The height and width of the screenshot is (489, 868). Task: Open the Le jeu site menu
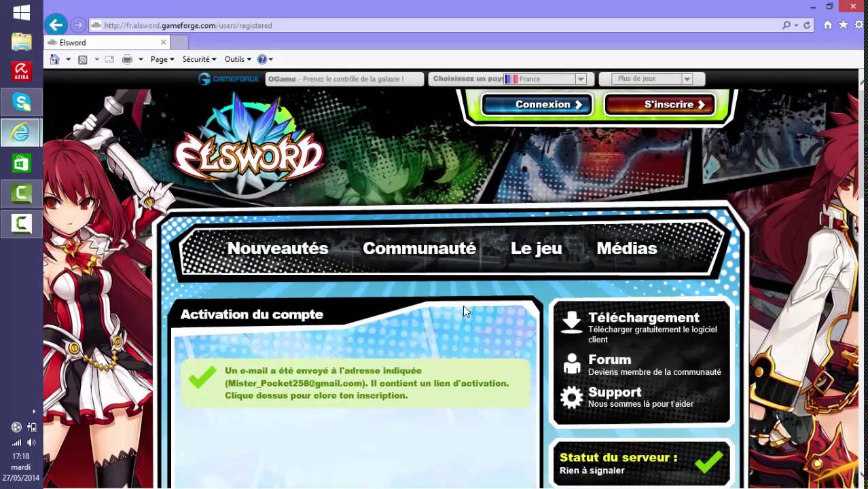point(536,249)
